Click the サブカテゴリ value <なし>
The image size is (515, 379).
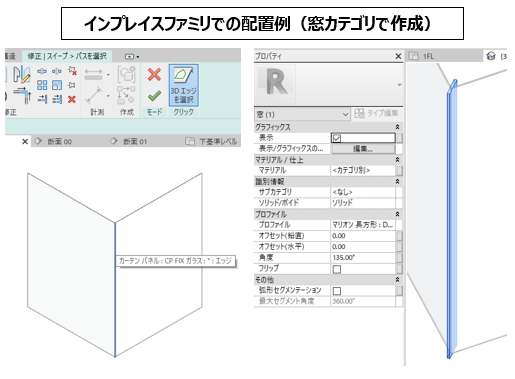click(x=363, y=192)
